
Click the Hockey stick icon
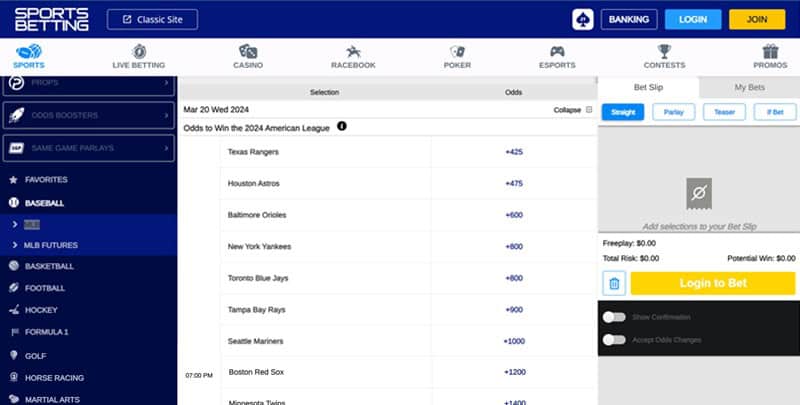point(14,310)
